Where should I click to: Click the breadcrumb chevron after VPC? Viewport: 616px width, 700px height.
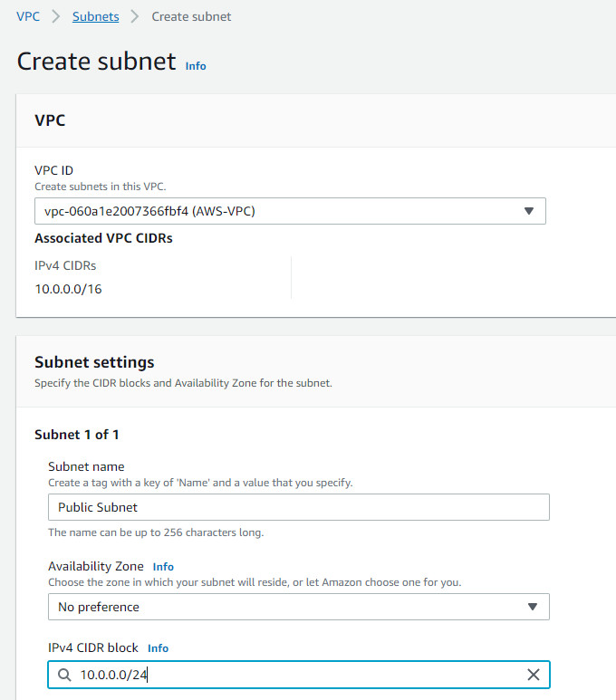(56, 16)
